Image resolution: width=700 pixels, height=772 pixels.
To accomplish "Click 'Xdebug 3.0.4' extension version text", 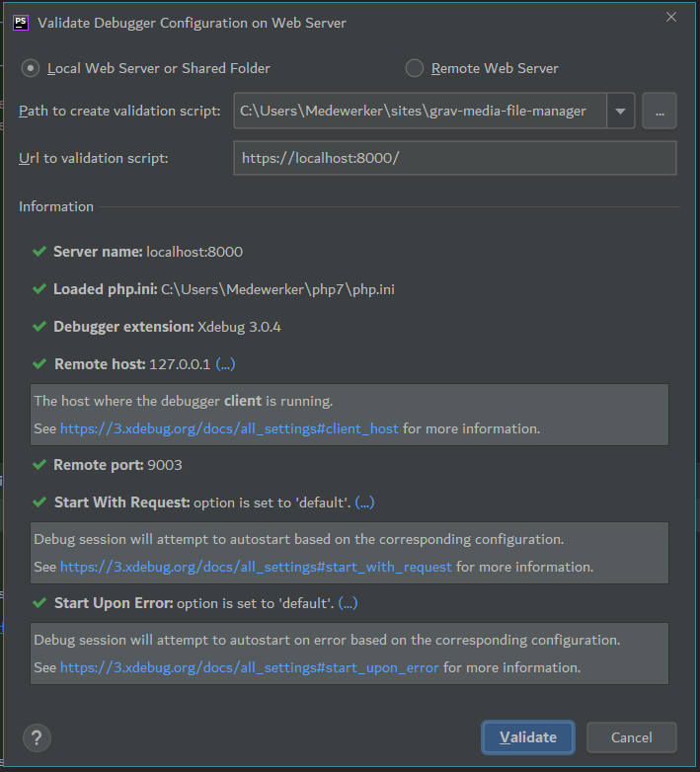I will click(x=239, y=327).
